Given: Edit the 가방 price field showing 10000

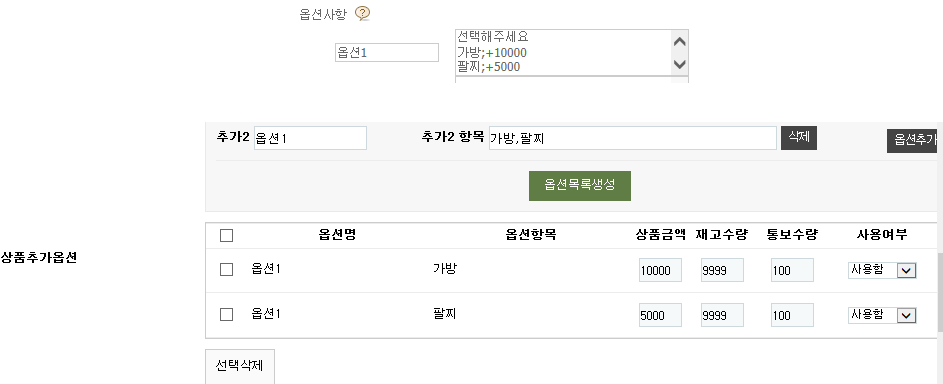Looking at the screenshot, I should [660, 270].
